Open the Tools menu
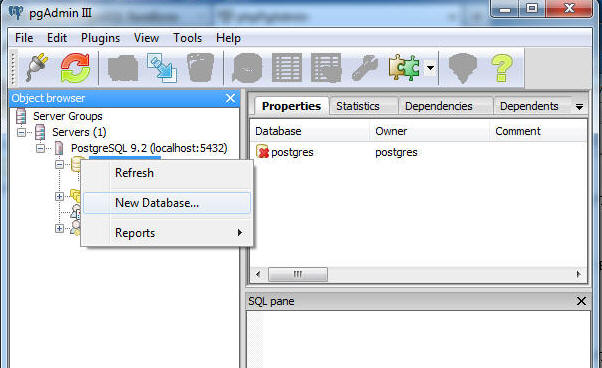Image resolution: width=602 pixels, height=368 pixels. click(x=187, y=38)
